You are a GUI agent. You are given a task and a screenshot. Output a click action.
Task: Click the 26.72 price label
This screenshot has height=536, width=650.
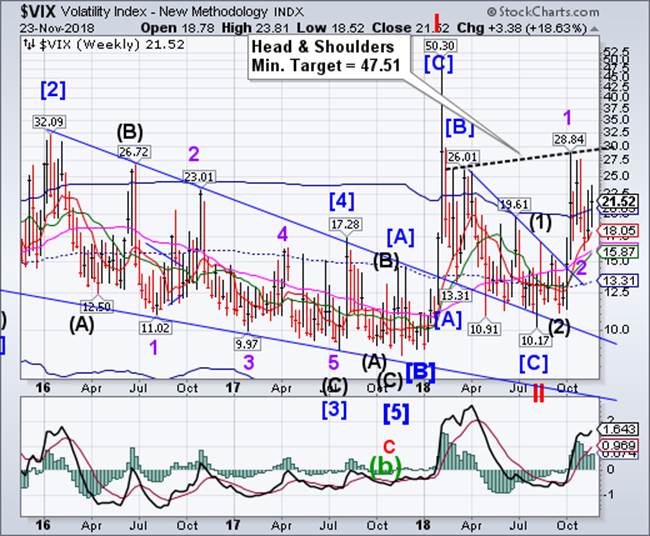[x=134, y=152]
